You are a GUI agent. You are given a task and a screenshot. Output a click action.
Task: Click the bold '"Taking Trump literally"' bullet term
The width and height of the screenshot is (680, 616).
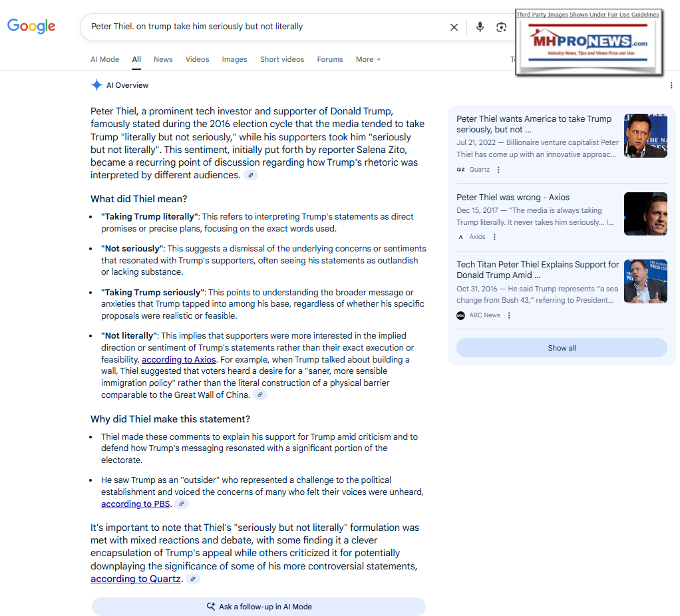tap(150, 216)
